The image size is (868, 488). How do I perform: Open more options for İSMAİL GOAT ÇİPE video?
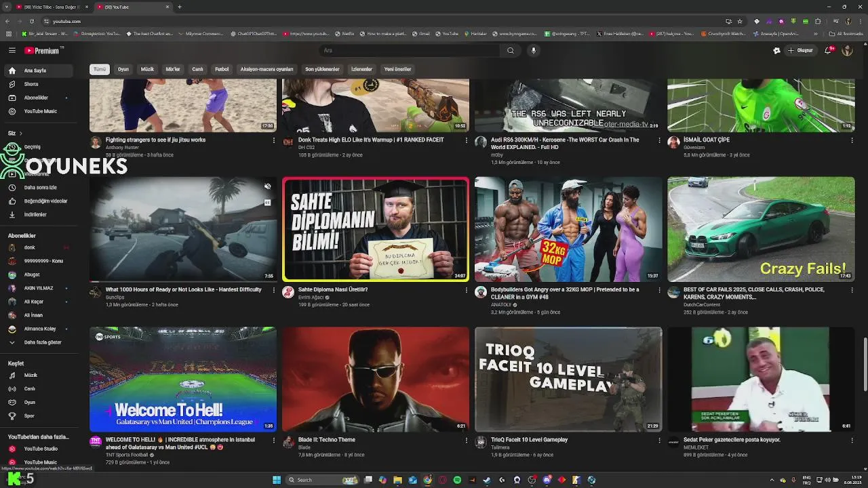[x=852, y=140]
